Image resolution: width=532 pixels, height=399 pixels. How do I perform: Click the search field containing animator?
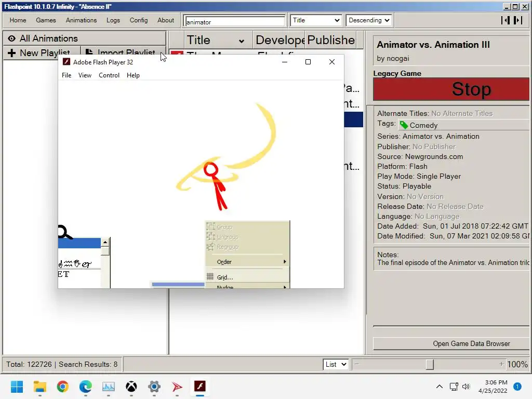[235, 22]
